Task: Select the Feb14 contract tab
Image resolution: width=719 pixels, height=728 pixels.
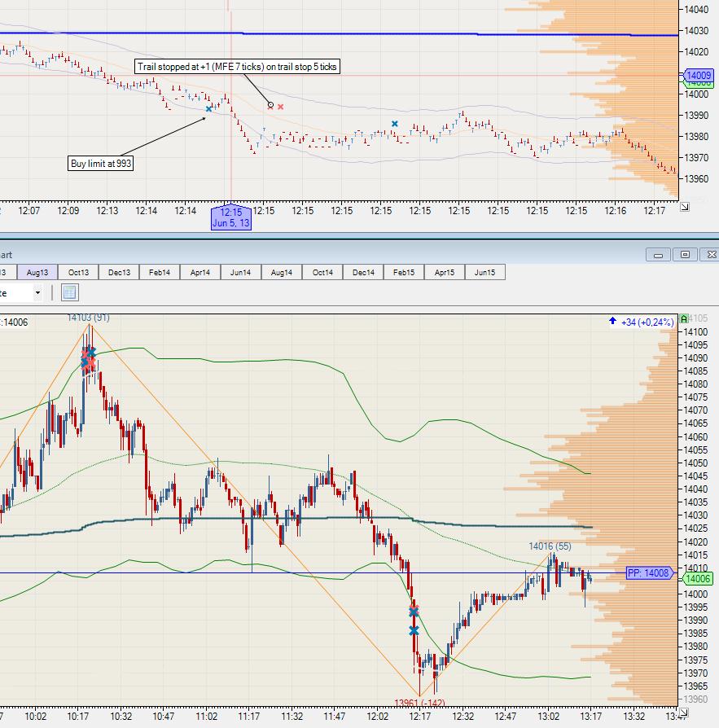Action: 160,273
